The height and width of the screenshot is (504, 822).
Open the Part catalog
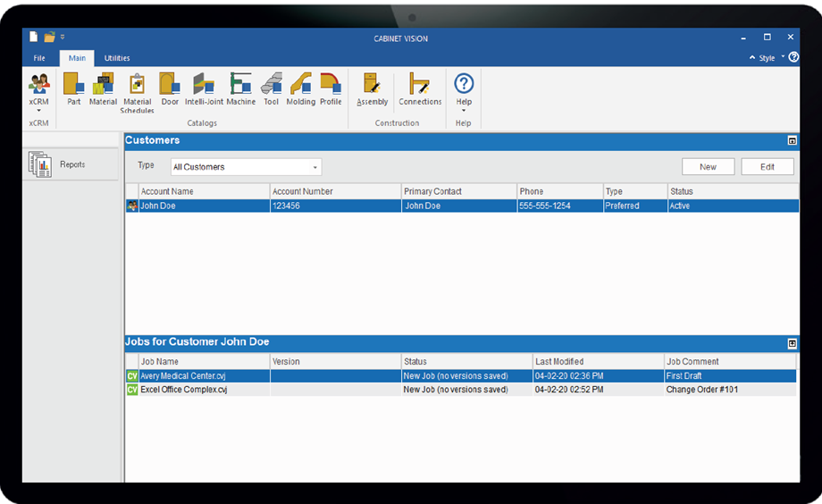[73, 89]
